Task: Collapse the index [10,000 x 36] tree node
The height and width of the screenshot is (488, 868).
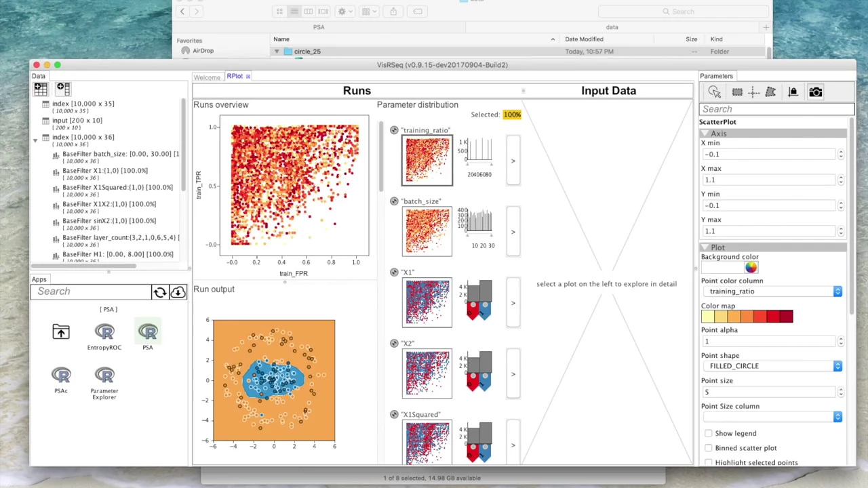Action: 35,140
